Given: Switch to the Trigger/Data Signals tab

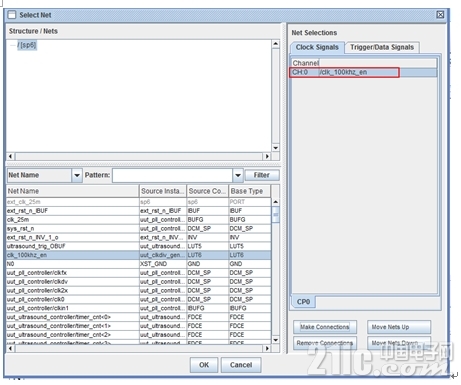Looking at the screenshot, I should point(382,47).
